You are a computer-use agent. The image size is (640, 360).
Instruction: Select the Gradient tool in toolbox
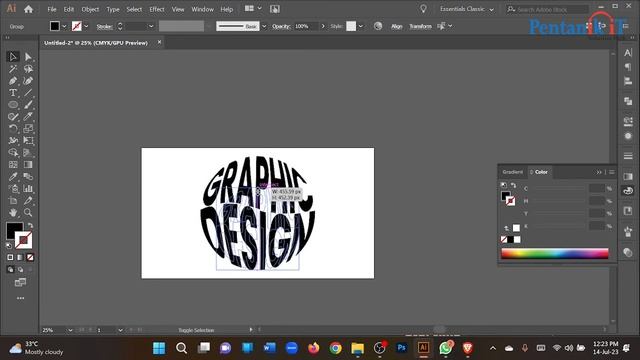pos(28,164)
